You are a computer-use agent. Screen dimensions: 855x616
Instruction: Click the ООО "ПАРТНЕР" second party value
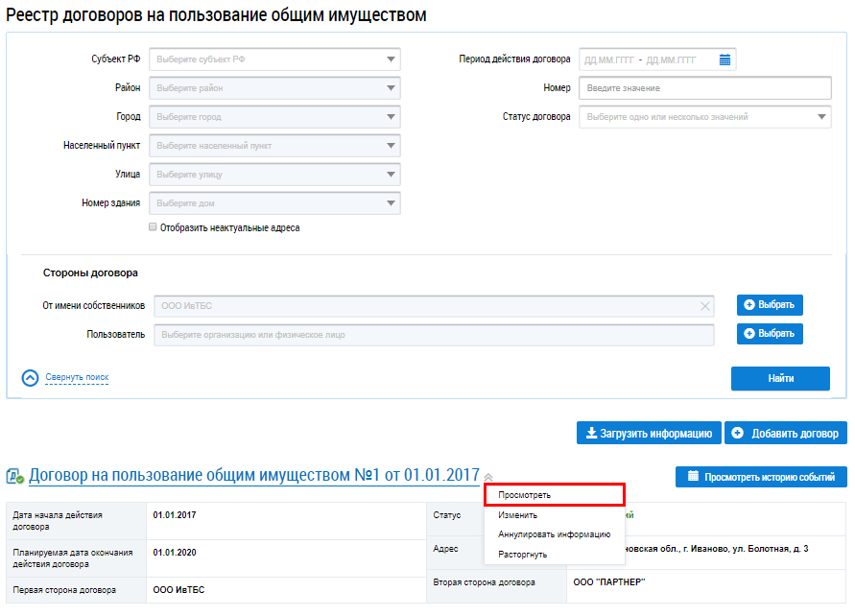[609, 582]
